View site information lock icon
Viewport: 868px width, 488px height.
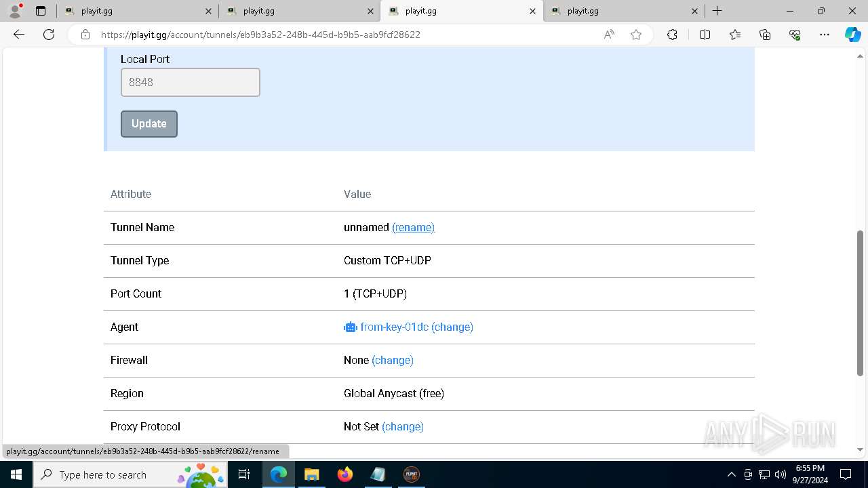[x=85, y=35]
